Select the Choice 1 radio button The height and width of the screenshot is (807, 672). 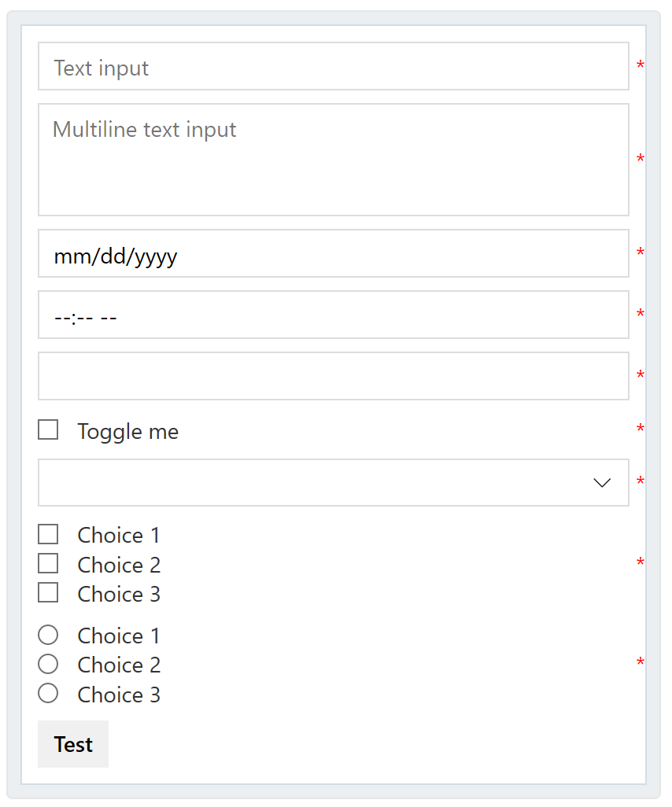[x=48, y=634]
